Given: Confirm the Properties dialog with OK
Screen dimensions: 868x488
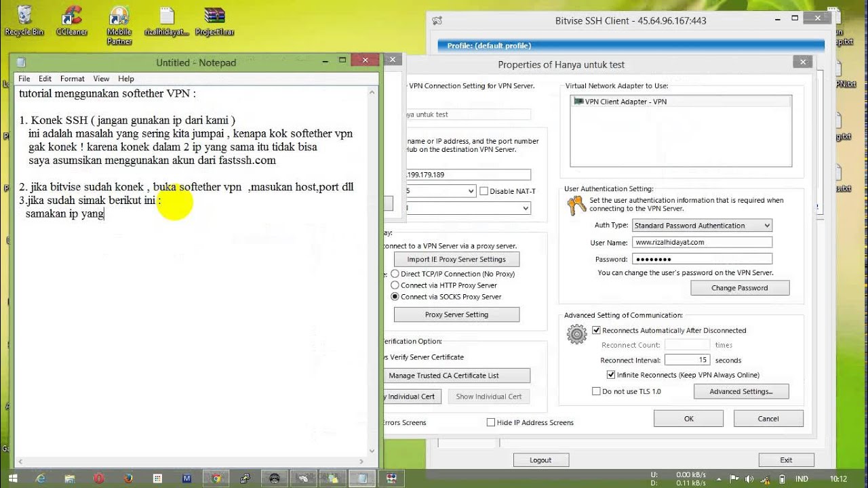Looking at the screenshot, I should (x=689, y=419).
